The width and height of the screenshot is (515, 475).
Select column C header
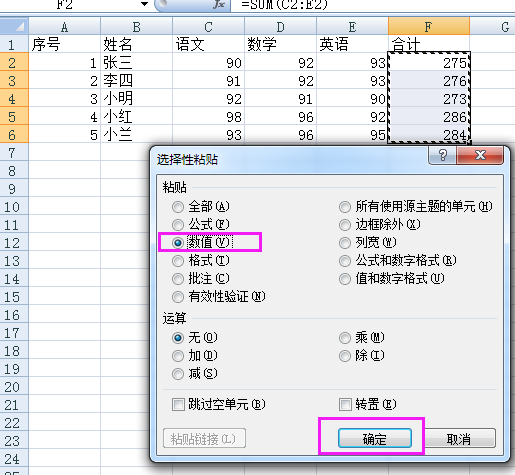click(x=208, y=26)
